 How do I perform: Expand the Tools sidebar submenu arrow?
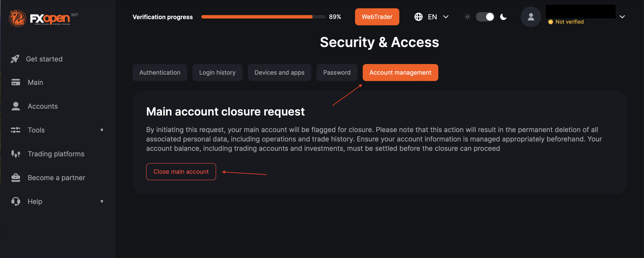(x=102, y=130)
